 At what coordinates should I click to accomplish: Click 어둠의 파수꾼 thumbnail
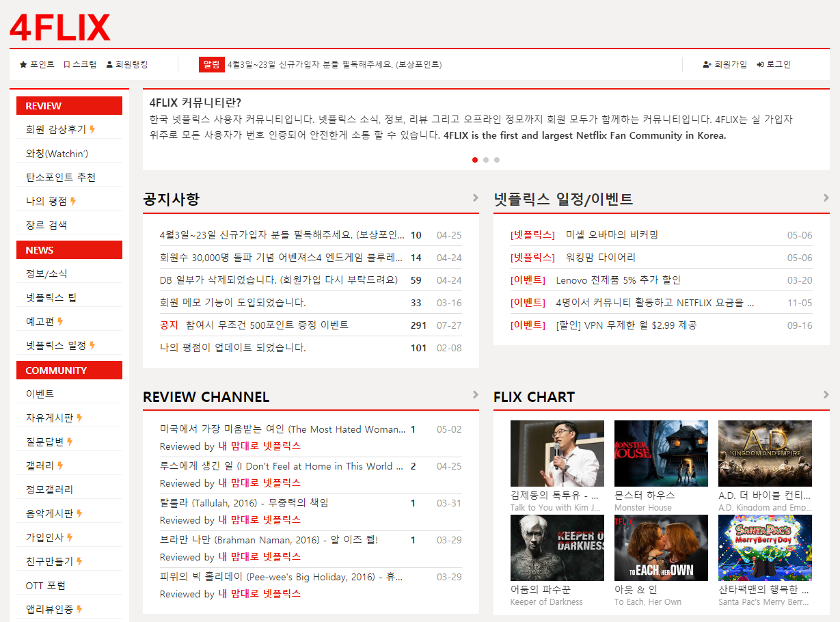pos(557,547)
